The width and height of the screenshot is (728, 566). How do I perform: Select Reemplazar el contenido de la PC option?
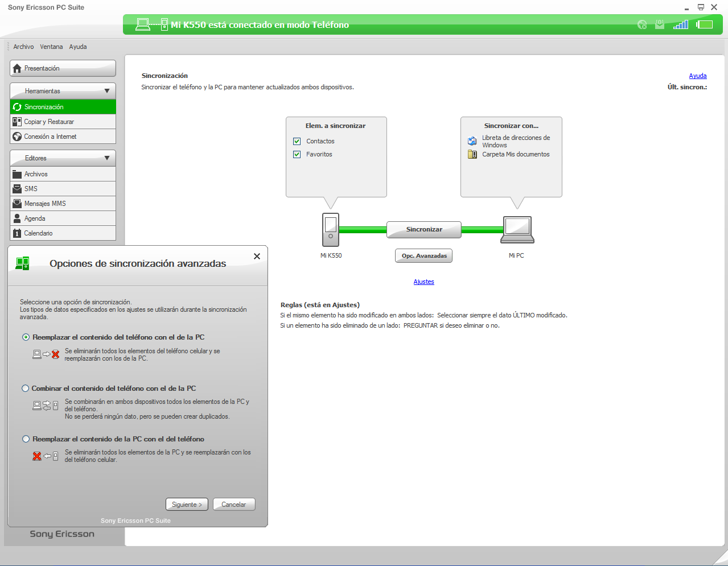(x=26, y=439)
